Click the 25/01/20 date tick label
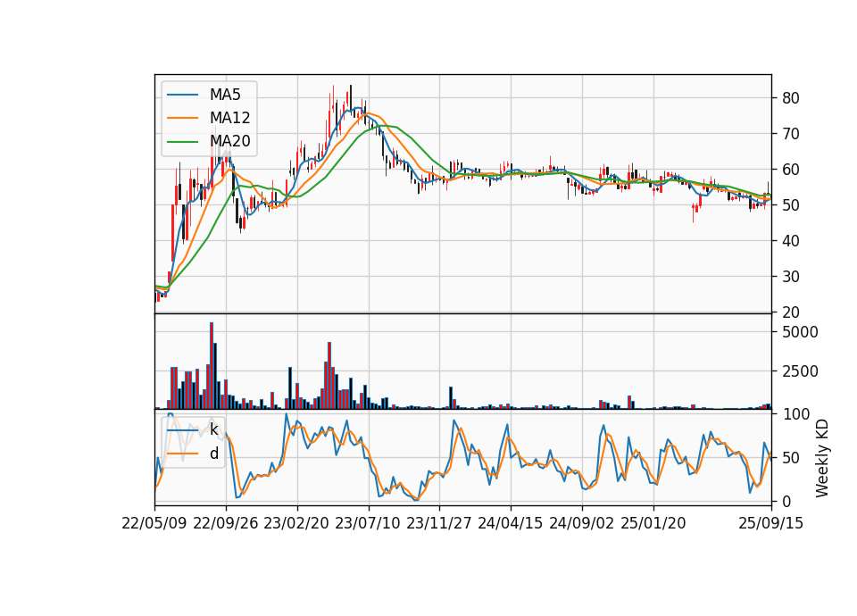The height and width of the screenshot is (616, 857). (653, 524)
